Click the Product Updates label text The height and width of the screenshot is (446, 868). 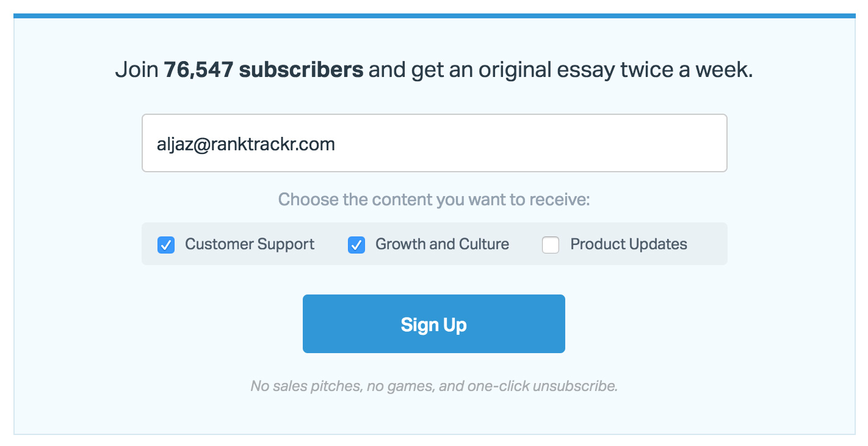click(629, 244)
